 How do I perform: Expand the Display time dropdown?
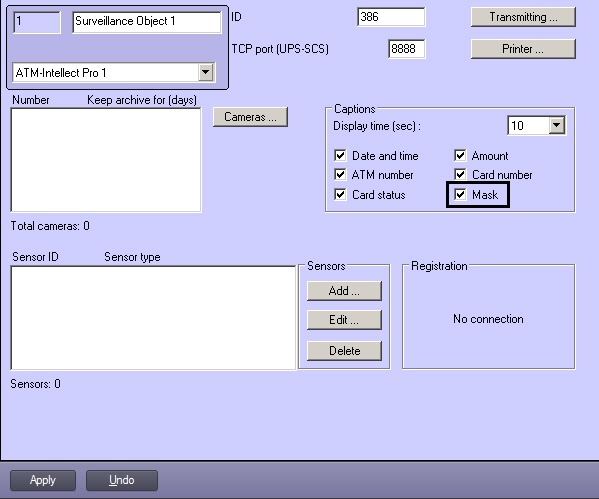point(557,125)
